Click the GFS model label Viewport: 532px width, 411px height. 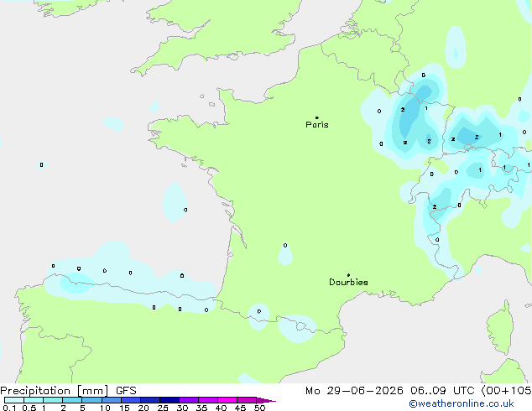126,391
